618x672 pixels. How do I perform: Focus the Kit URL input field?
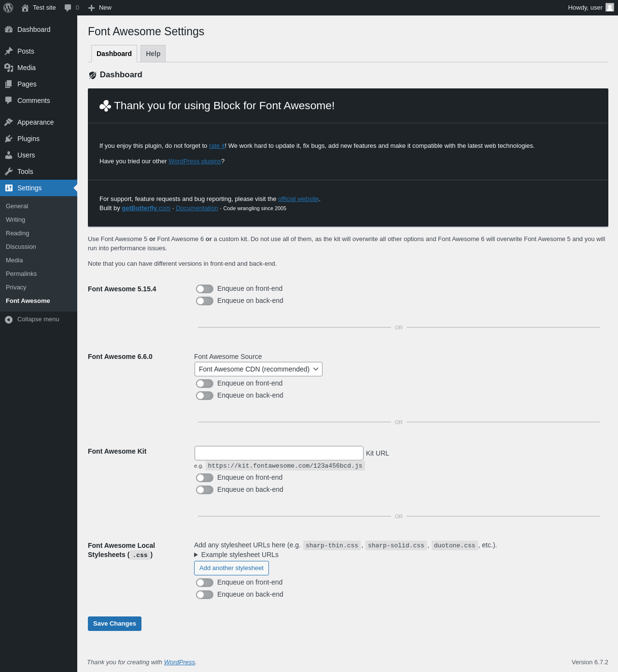279,453
